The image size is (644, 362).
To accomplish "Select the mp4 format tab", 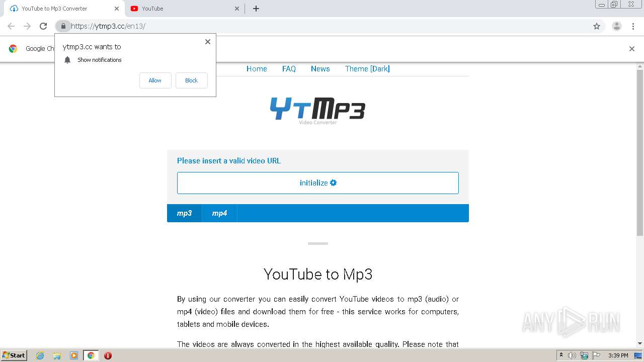I will [x=219, y=213].
